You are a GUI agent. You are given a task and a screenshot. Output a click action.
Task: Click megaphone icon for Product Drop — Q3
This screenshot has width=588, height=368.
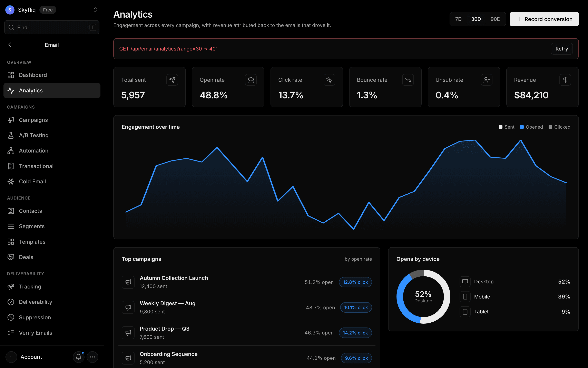pos(128,333)
